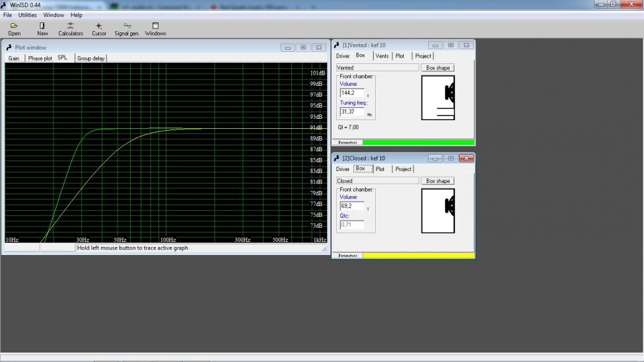The height and width of the screenshot is (362, 644).
Task: Click Box shape button in Vented window
Action: click(437, 68)
